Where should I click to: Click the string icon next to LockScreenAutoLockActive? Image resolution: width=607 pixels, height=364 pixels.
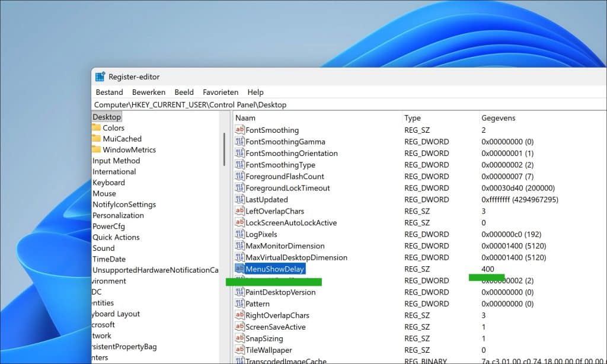tap(239, 223)
